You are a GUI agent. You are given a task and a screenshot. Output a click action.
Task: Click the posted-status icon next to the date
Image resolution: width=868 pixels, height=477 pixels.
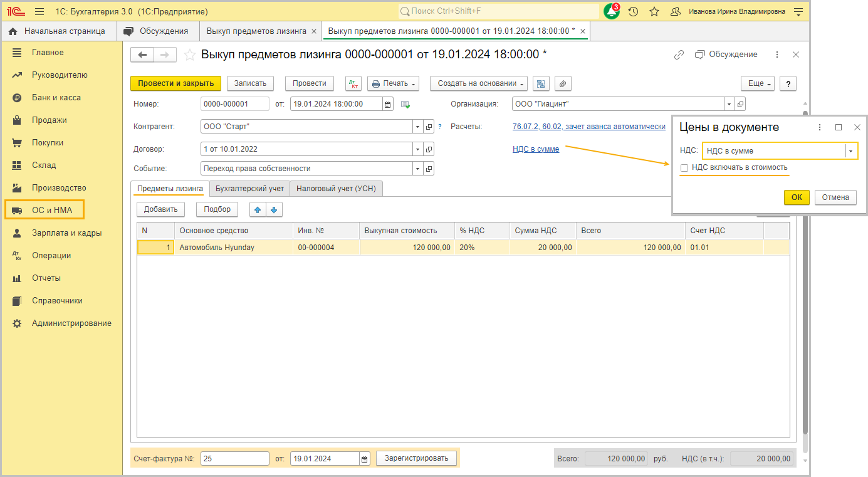coord(405,104)
